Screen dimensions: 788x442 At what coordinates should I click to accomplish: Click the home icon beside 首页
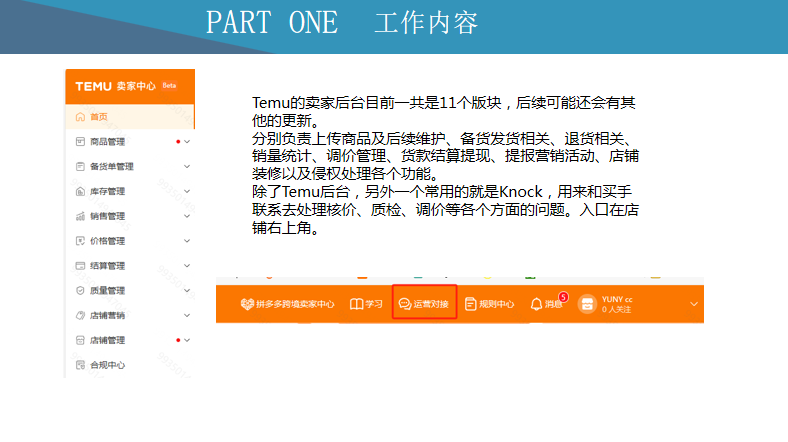(x=80, y=117)
